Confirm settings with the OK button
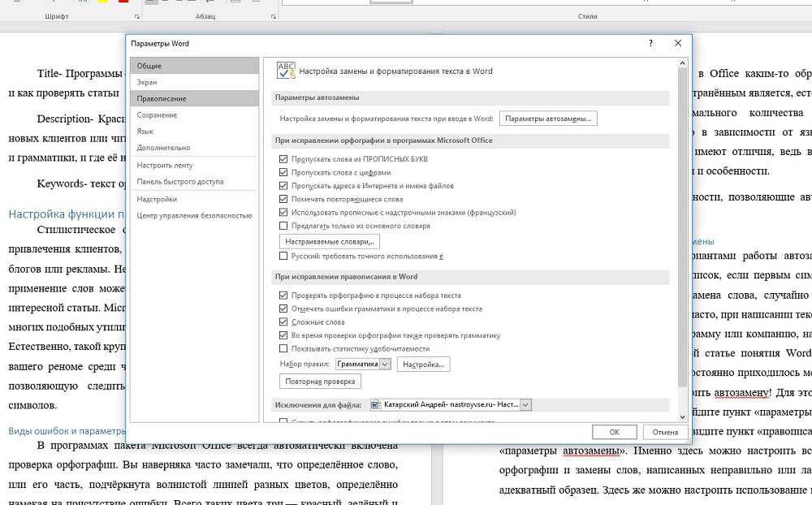 pos(615,432)
